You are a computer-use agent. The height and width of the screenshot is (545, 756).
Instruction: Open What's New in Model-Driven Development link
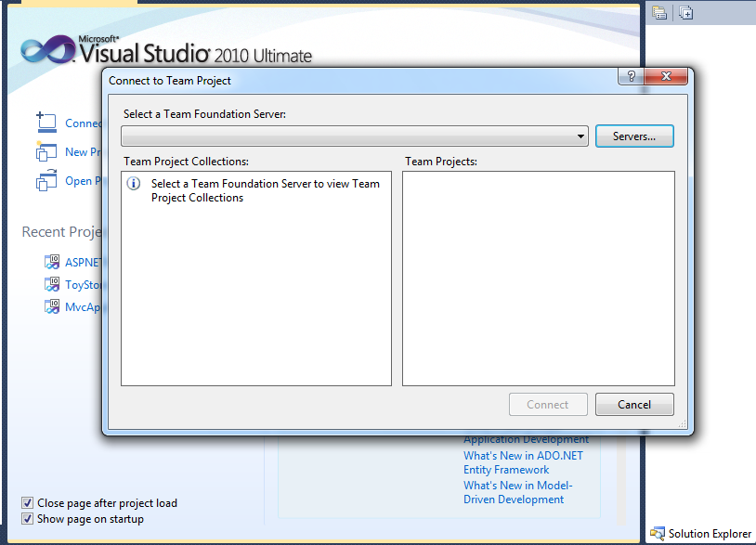point(518,492)
